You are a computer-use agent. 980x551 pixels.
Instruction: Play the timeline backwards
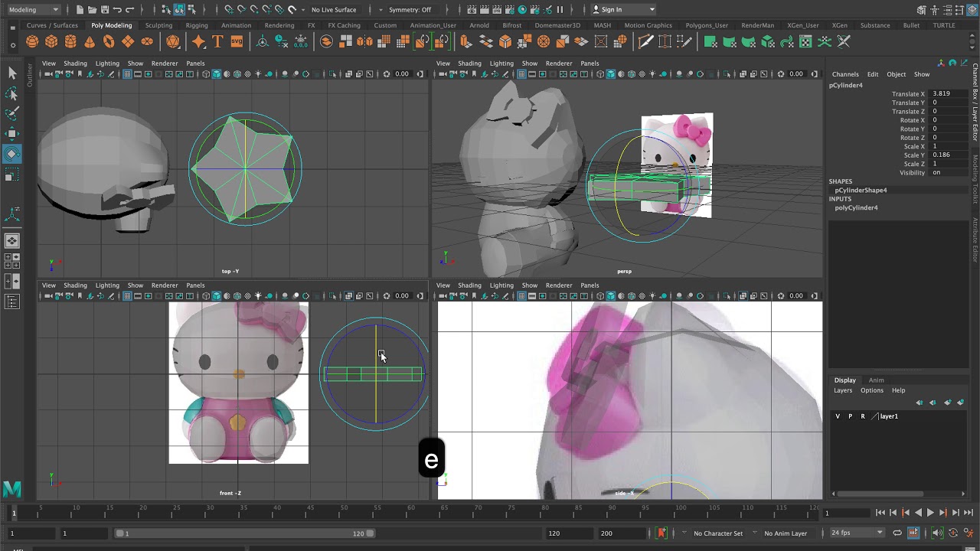coord(918,513)
